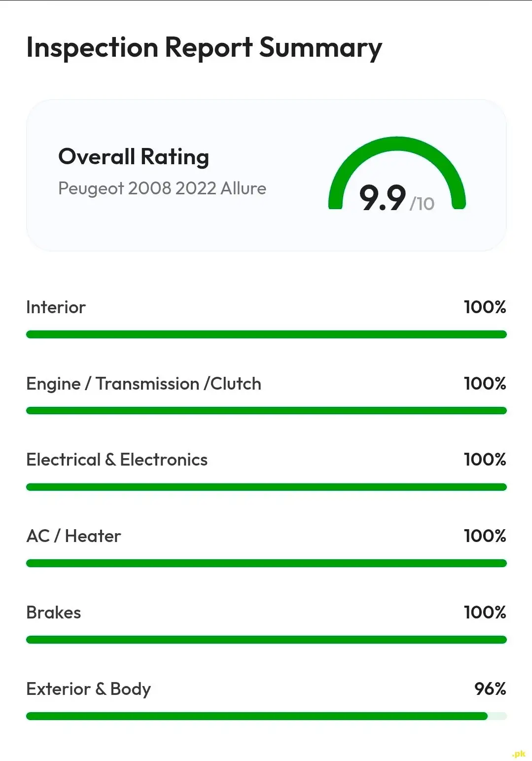Click the Exterior & Body 96% value
Screen dimensions: 532x761
(x=490, y=689)
